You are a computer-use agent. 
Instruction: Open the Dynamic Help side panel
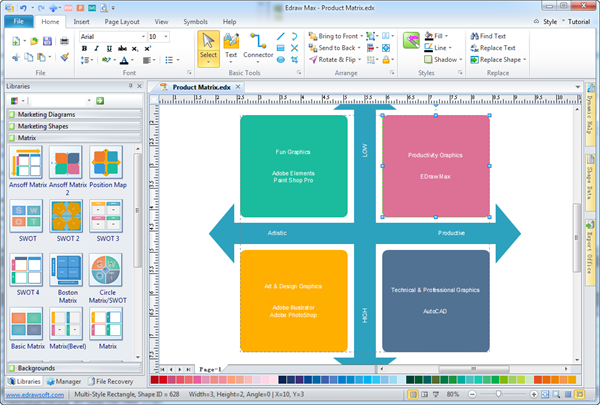tap(590, 114)
